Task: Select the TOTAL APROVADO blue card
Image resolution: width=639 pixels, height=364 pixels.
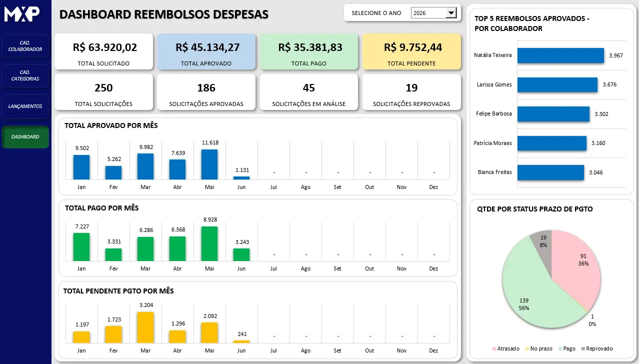Action: 206,51
